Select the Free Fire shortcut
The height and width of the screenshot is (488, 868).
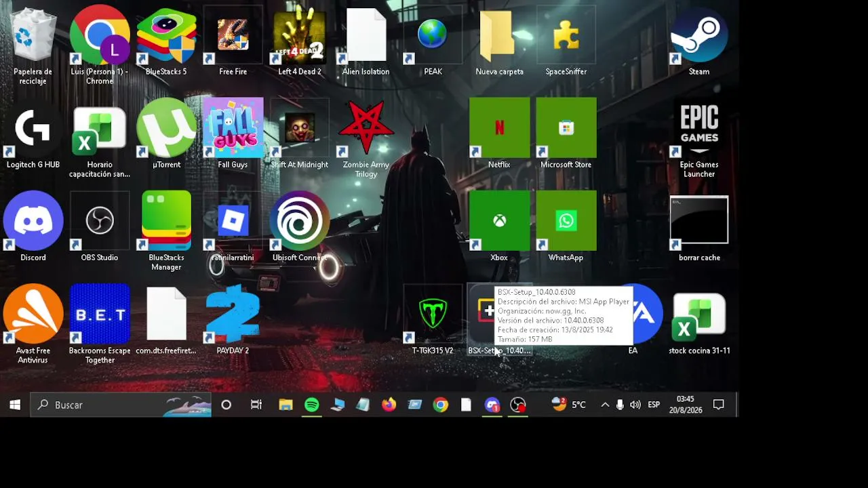click(x=233, y=41)
